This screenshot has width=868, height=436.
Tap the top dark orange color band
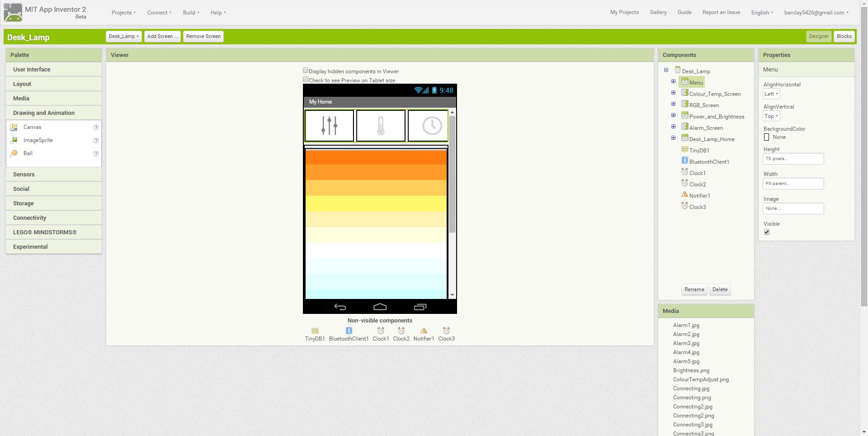pos(376,156)
